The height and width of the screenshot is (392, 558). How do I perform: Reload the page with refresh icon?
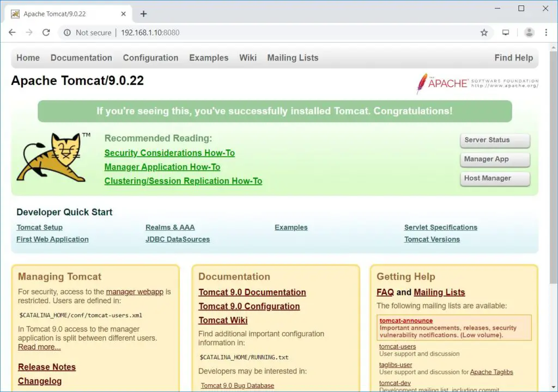(x=46, y=32)
